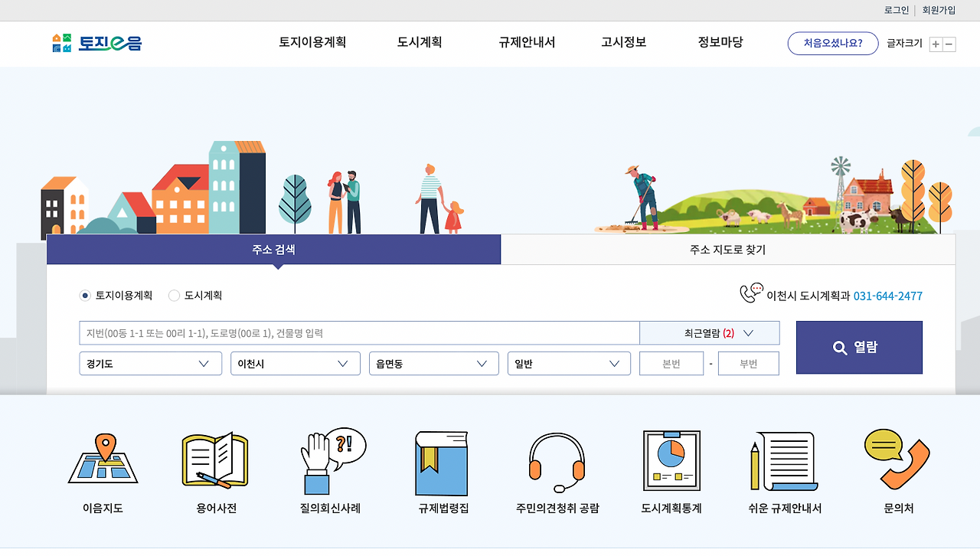Screen dimensions: 980x556
Task: Select the 도시계획 radio button
Action: tap(175, 295)
